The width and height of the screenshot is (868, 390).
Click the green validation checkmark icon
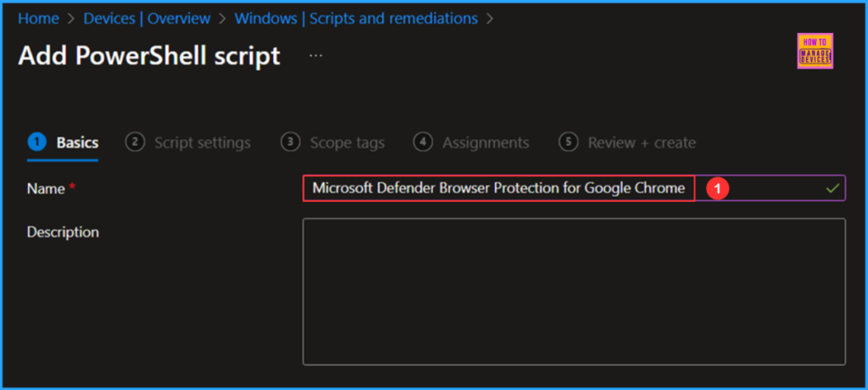tap(832, 188)
